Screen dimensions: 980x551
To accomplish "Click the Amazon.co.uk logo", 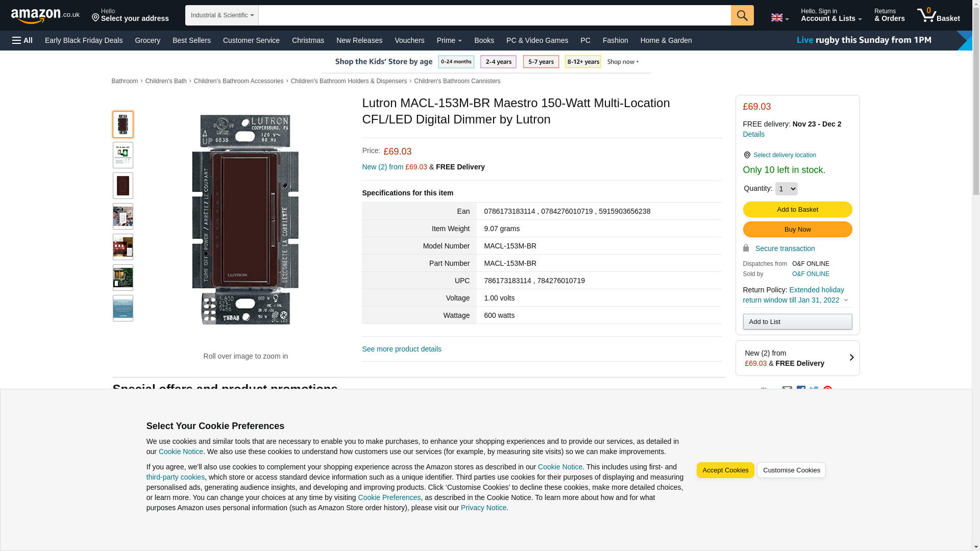I will click(45, 15).
